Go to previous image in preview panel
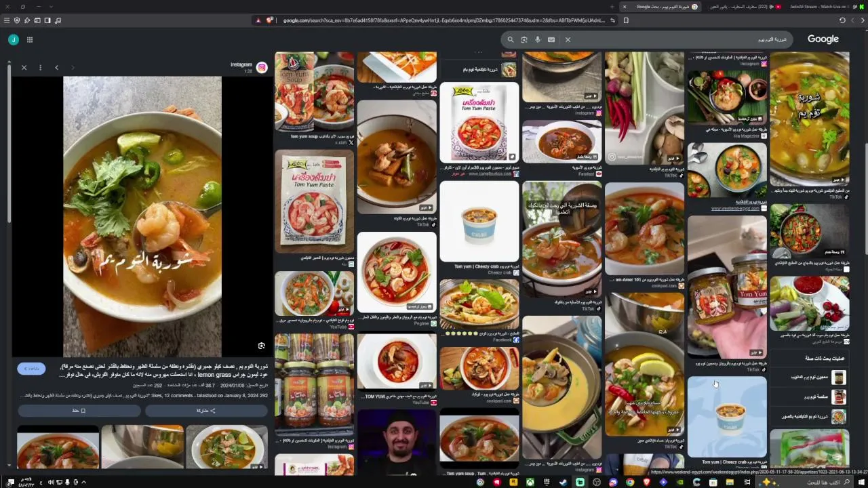868x488 pixels. [56, 68]
